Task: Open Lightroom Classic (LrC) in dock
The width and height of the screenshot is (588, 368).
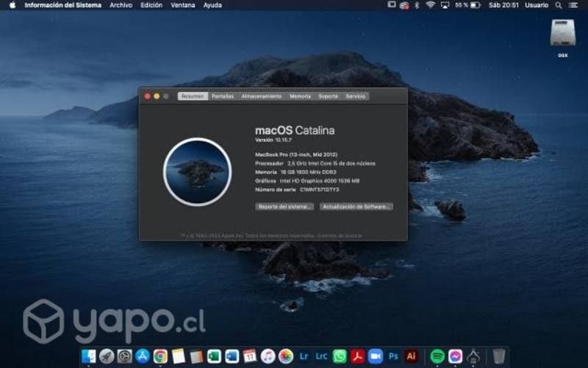Action: coord(321,356)
